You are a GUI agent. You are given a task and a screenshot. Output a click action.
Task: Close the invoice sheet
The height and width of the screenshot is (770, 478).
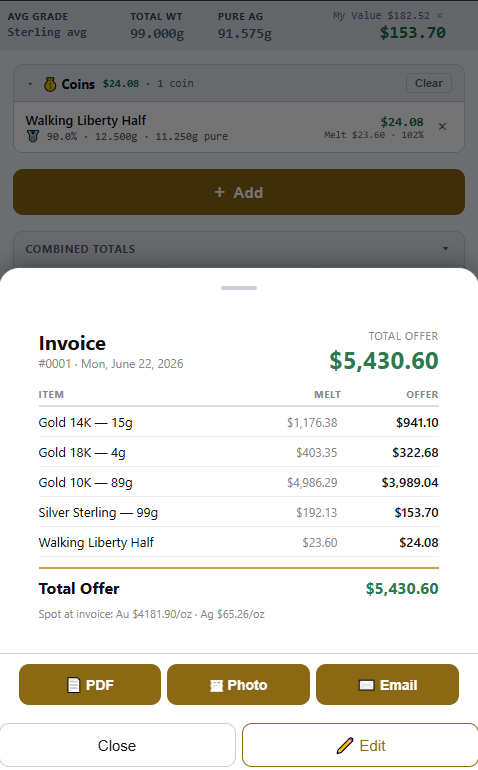pyautogui.click(x=117, y=745)
